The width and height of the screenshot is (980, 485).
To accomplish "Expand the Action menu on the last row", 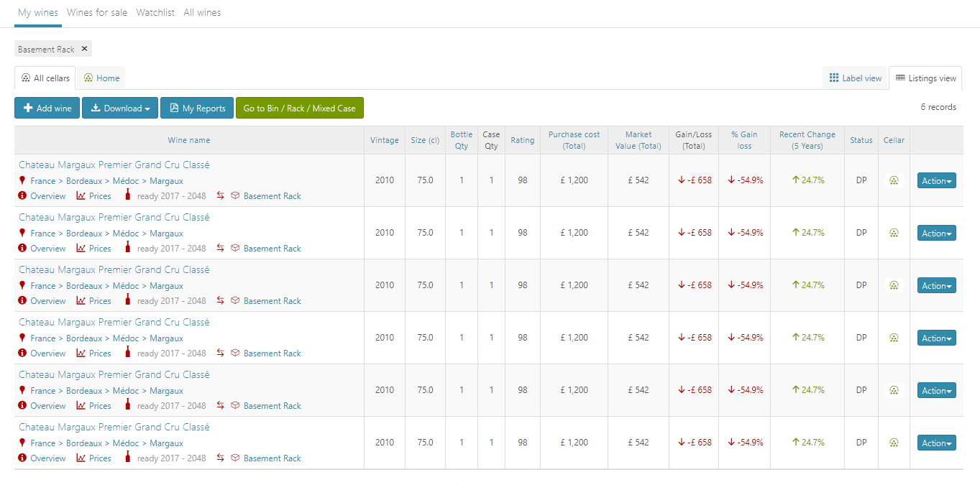I will coord(936,443).
